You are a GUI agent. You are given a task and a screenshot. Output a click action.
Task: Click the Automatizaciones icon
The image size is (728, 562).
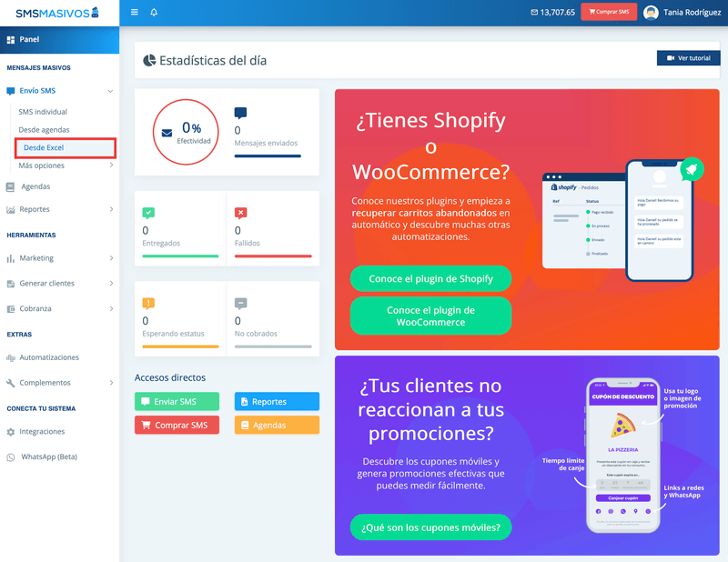11,357
